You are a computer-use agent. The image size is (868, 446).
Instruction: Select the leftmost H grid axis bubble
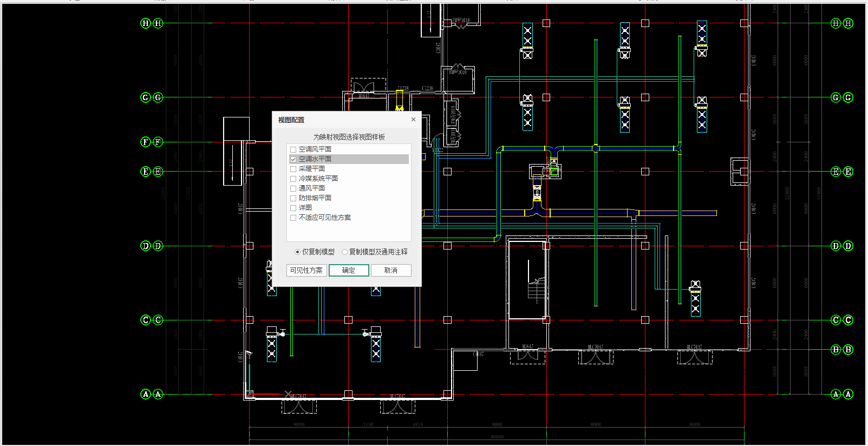145,23
